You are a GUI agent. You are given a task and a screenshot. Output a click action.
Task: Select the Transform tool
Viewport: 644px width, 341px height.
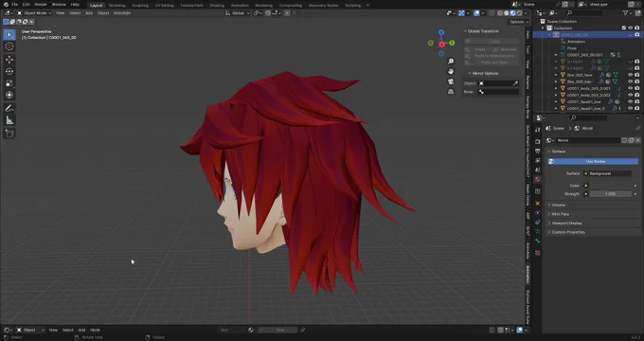pos(9,95)
